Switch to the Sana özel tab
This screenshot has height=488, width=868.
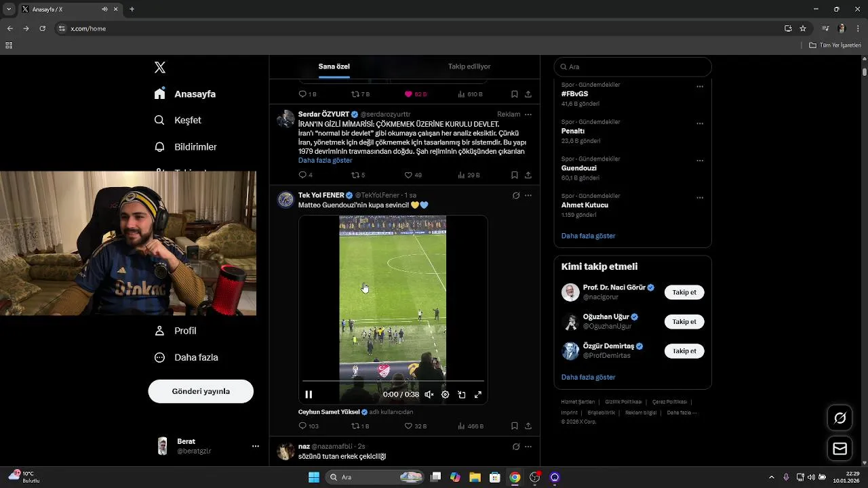(x=334, y=66)
